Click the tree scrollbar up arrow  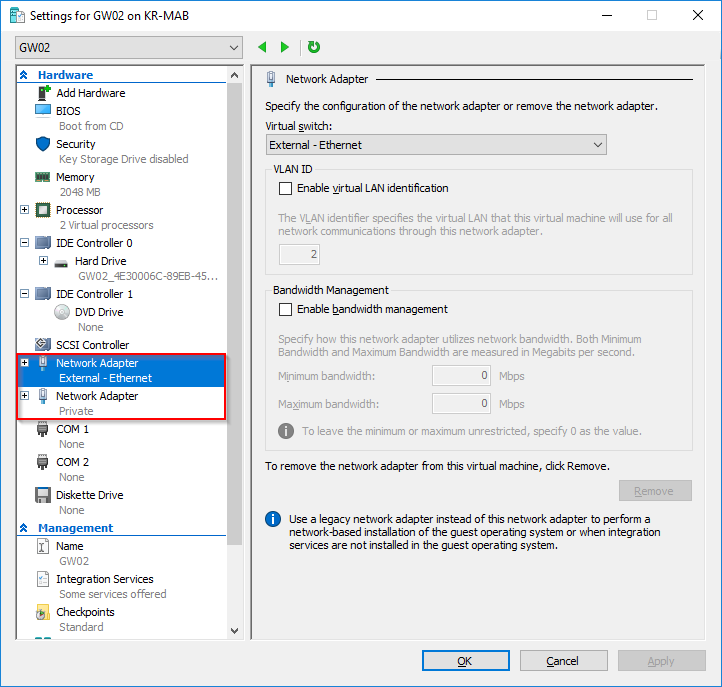[x=234, y=75]
